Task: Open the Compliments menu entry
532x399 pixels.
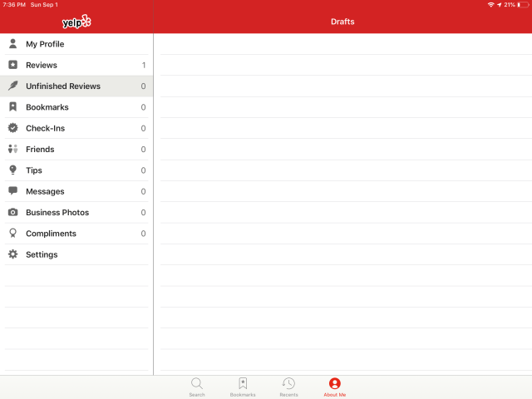Action: click(51, 234)
